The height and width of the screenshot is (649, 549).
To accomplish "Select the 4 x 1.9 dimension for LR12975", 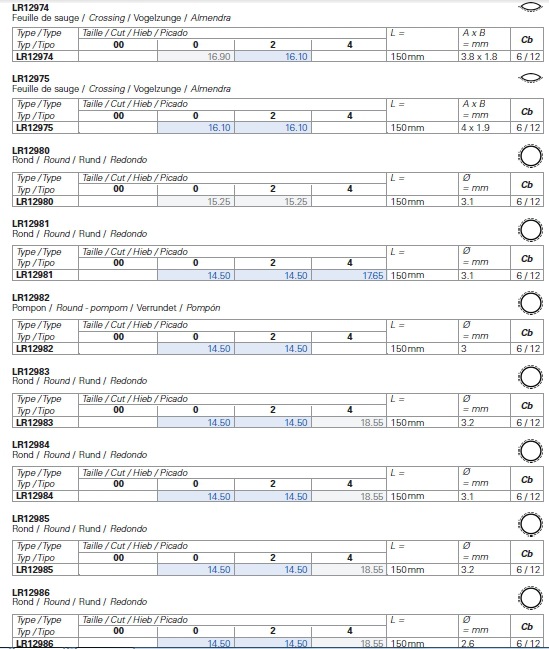I will pos(484,127).
